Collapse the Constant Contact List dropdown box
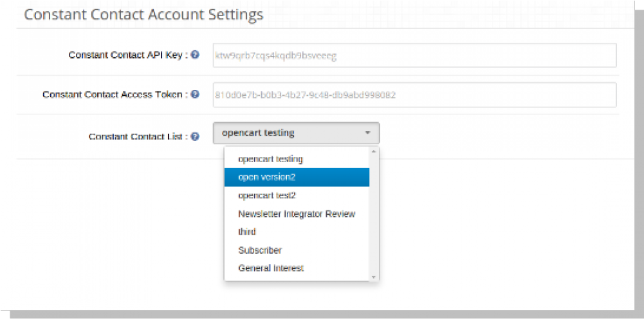644x319 pixels. point(296,133)
